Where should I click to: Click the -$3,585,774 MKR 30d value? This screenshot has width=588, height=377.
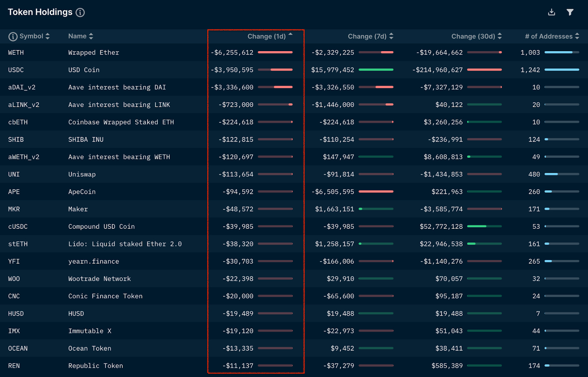point(441,209)
